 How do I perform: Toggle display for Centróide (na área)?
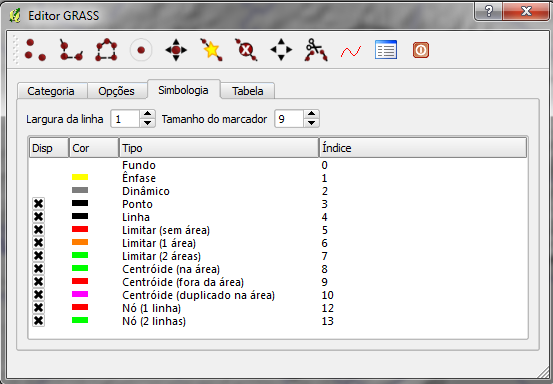click(x=38, y=269)
